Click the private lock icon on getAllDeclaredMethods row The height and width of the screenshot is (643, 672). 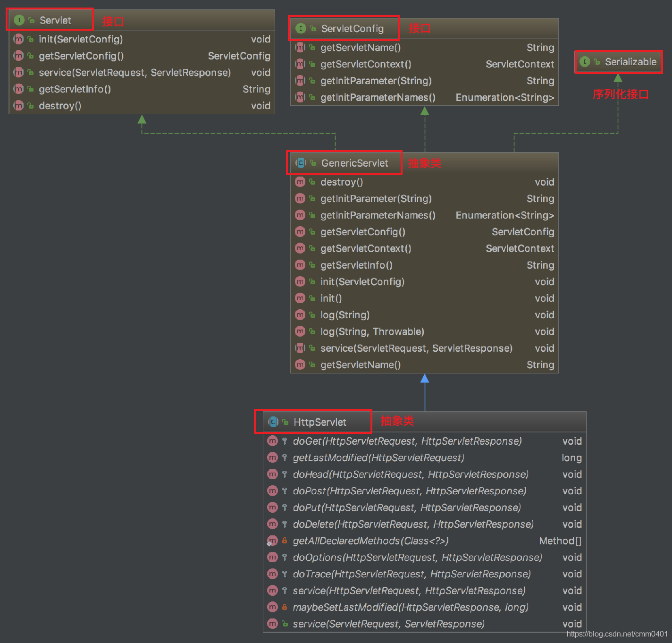click(x=285, y=541)
